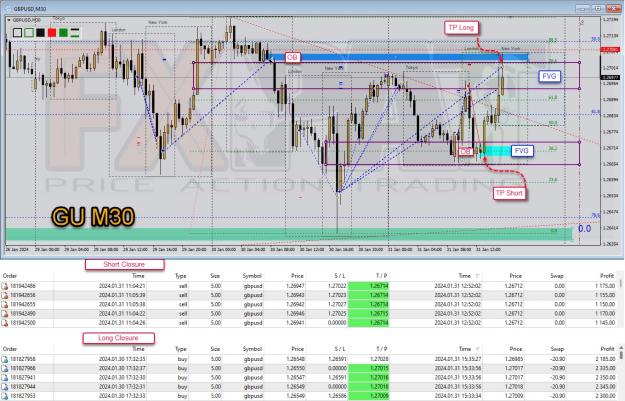Click the GBPUSD,M30 window title icon
This screenshot has height=401, width=625.
pyautogui.click(x=8, y=8)
